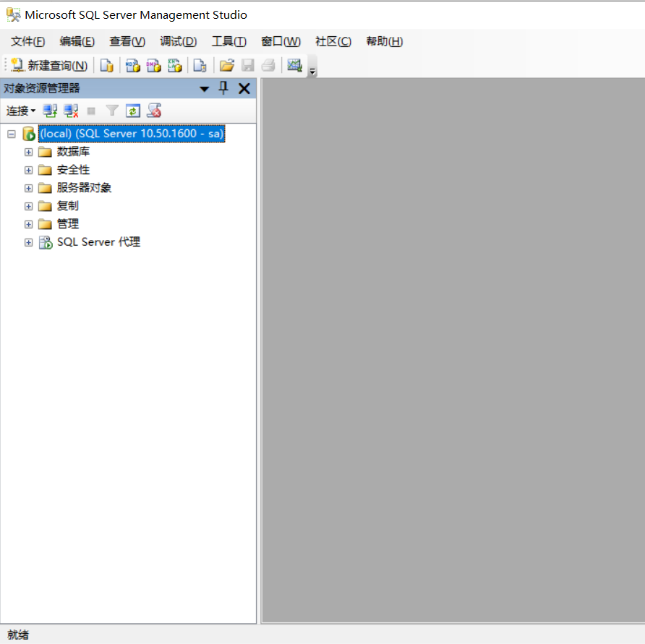Click the Print printer icon in toolbar
The height and width of the screenshot is (644, 645).
[268, 65]
